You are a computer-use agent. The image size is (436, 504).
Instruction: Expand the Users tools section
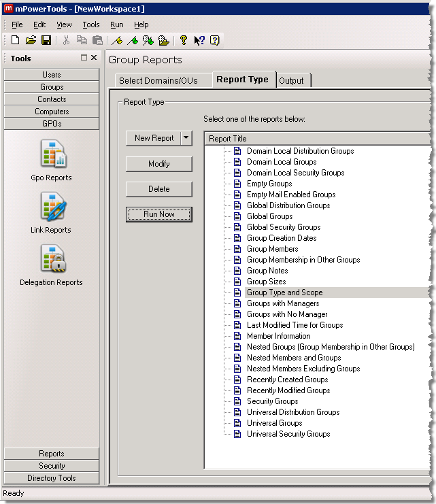tap(52, 75)
